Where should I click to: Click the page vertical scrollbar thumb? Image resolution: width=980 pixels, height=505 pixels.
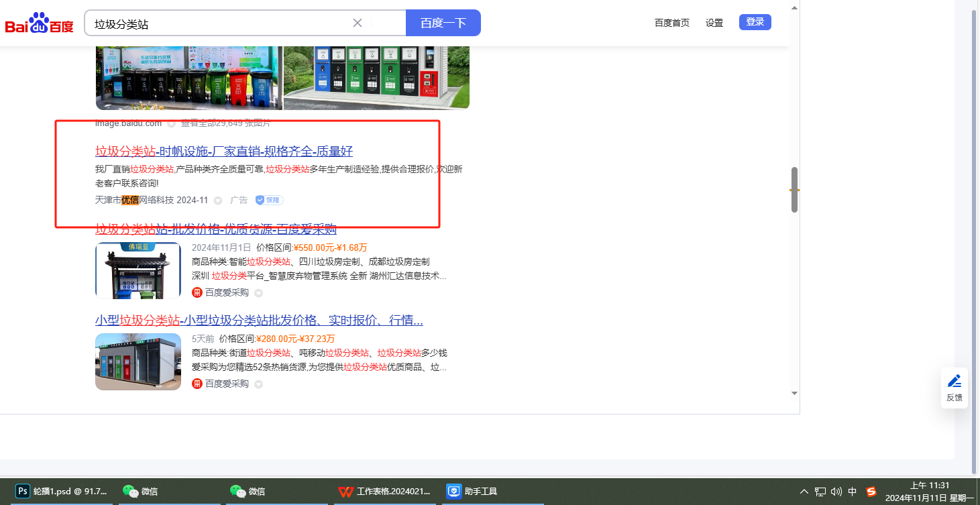tap(794, 190)
